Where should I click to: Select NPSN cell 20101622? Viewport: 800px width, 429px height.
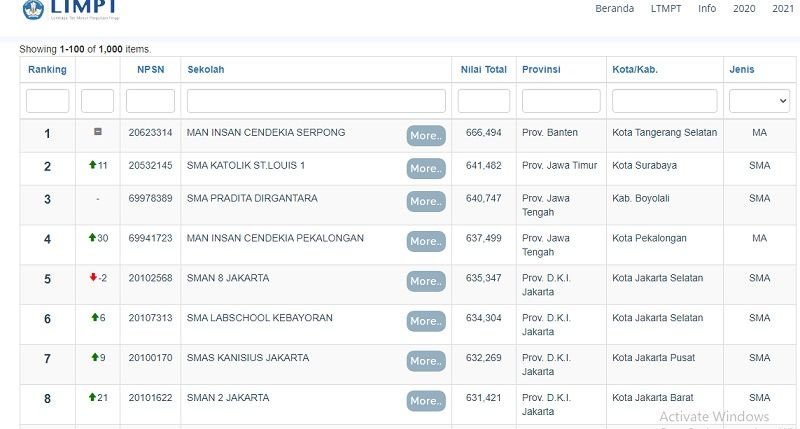[151, 397]
